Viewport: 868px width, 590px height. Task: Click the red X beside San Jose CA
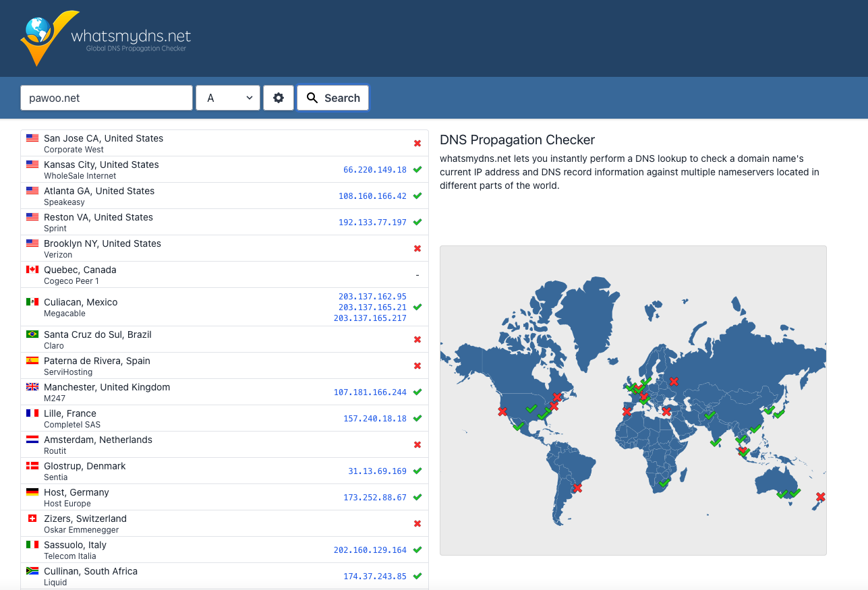(x=417, y=144)
